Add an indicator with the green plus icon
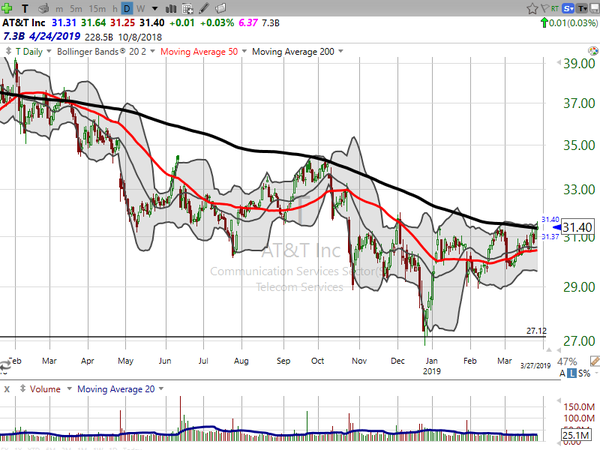The image size is (600, 450). point(7,8)
